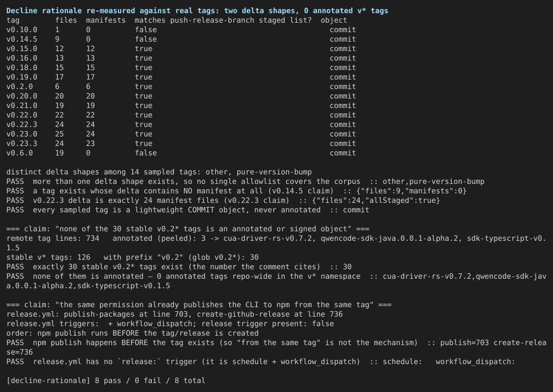Click the claim header about npm publish permission
553x392 pixels.
pyautogui.click(x=199, y=305)
